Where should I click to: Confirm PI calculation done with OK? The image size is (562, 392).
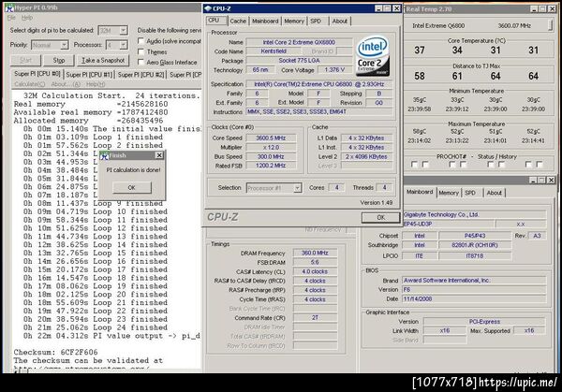coord(132,188)
